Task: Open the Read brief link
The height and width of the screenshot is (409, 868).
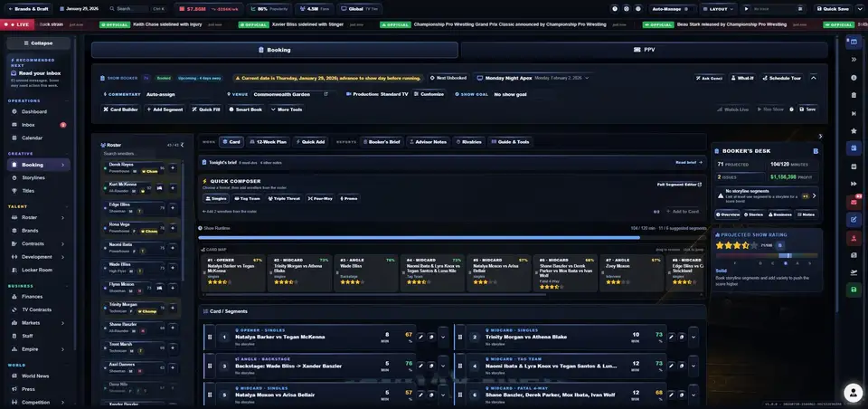Action: click(x=689, y=162)
